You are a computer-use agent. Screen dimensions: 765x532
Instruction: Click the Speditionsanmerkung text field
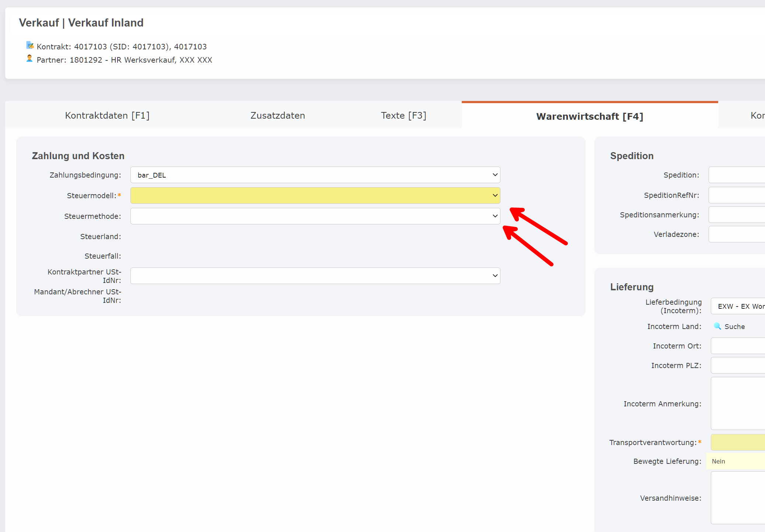coord(737,215)
